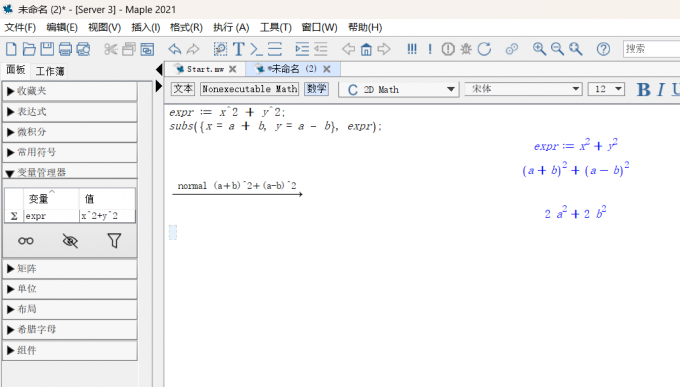Show variables with the glasses icon
This screenshot has width=680, height=387.
(26, 241)
